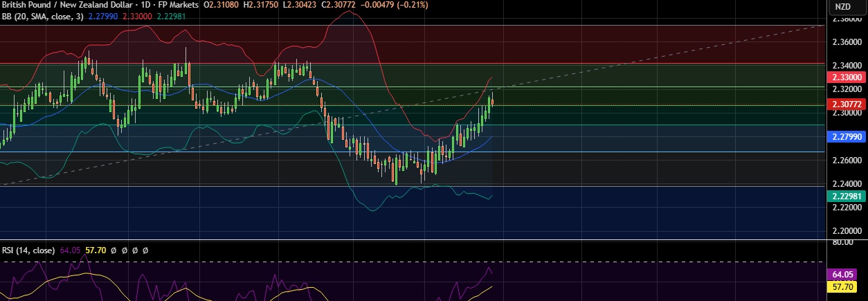Click the current price 2.30772 scale label
This screenshot has height=301, width=868.
[846, 103]
